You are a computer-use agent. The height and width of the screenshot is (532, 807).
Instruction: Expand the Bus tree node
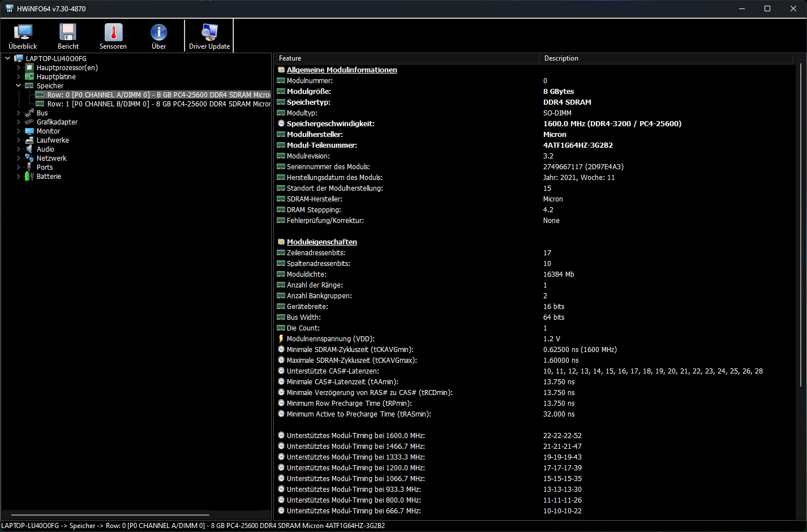point(18,113)
